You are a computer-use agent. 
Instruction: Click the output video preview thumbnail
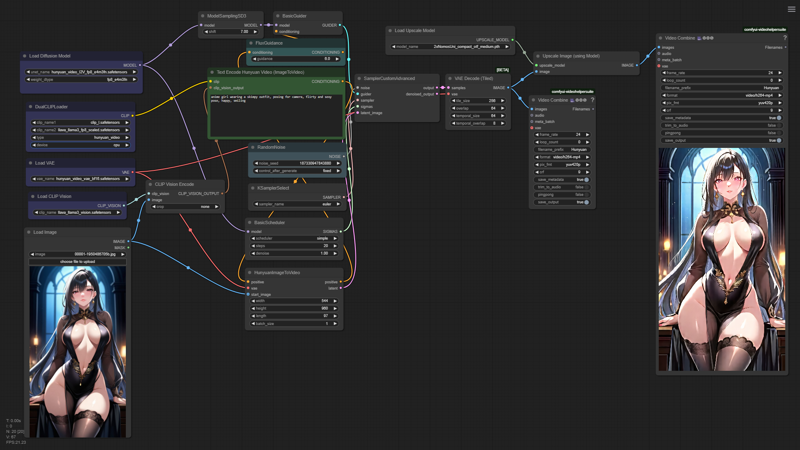tap(720, 260)
